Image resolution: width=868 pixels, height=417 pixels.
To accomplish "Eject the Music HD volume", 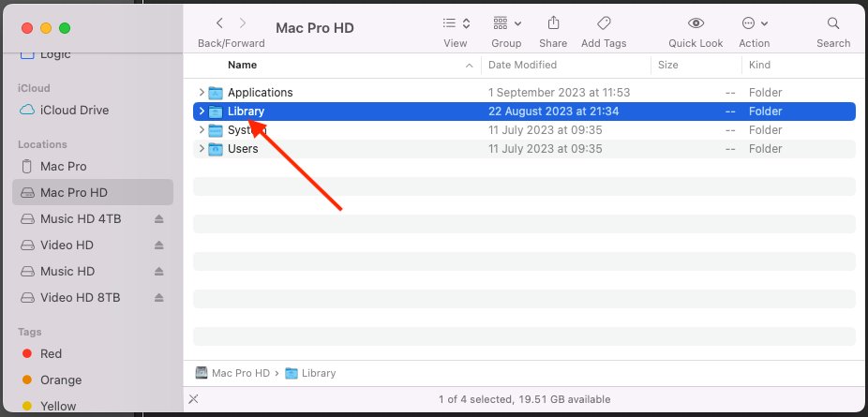I will [158, 272].
